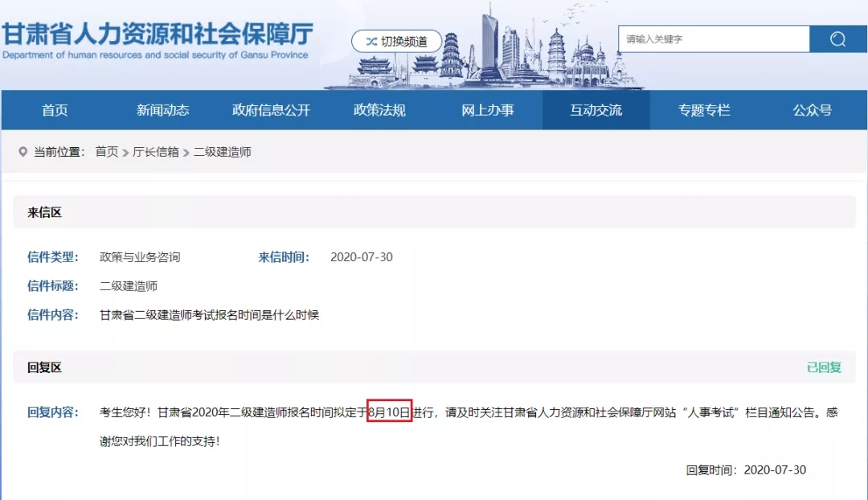The width and height of the screenshot is (868, 500).
Task: Follow the 首页 breadcrumb link
Action: 107,152
